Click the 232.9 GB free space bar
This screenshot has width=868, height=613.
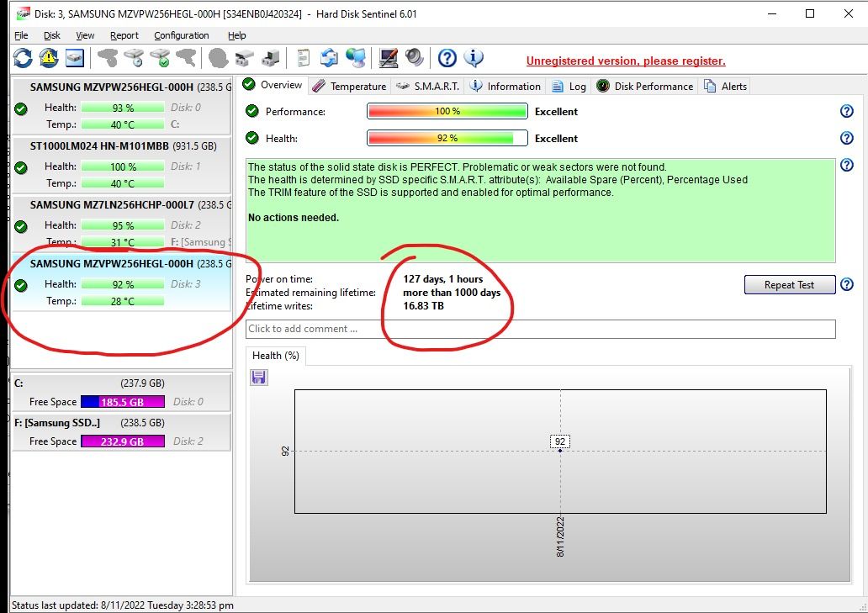(122, 441)
